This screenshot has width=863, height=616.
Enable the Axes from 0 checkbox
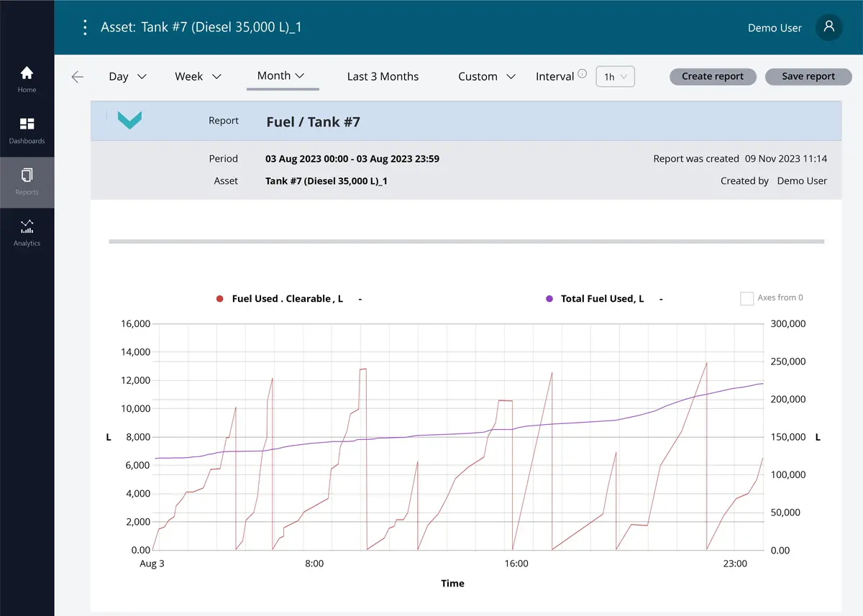pyautogui.click(x=746, y=298)
